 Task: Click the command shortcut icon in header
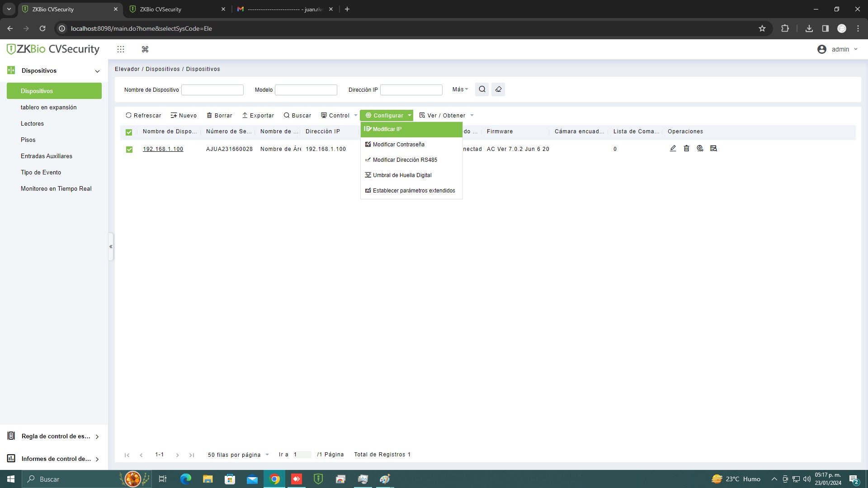145,49
